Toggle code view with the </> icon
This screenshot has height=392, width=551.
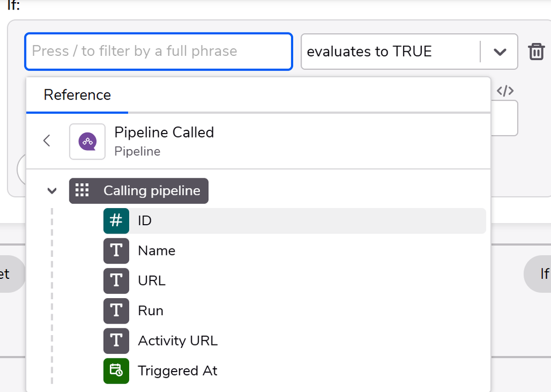[505, 91]
